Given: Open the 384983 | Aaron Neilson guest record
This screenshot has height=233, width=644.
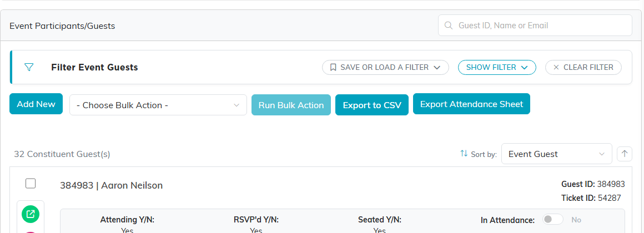Looking at the screenshot, I should [111, 185].
